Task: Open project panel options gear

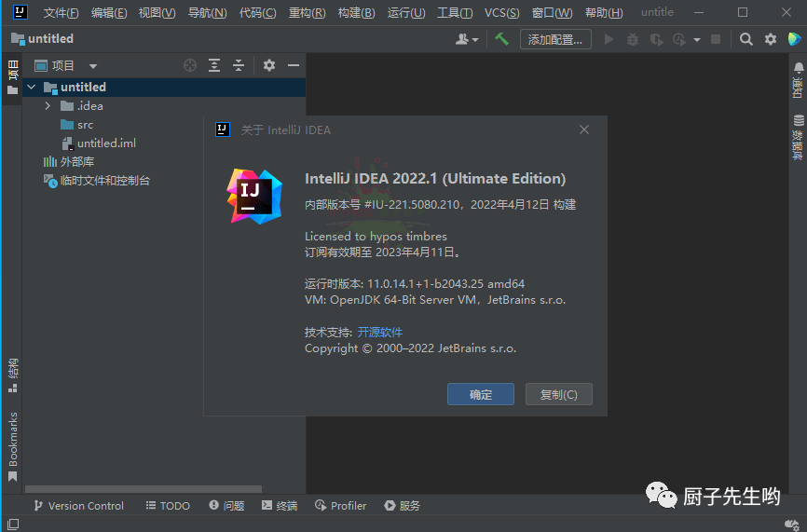Action: tap(269, 65)
